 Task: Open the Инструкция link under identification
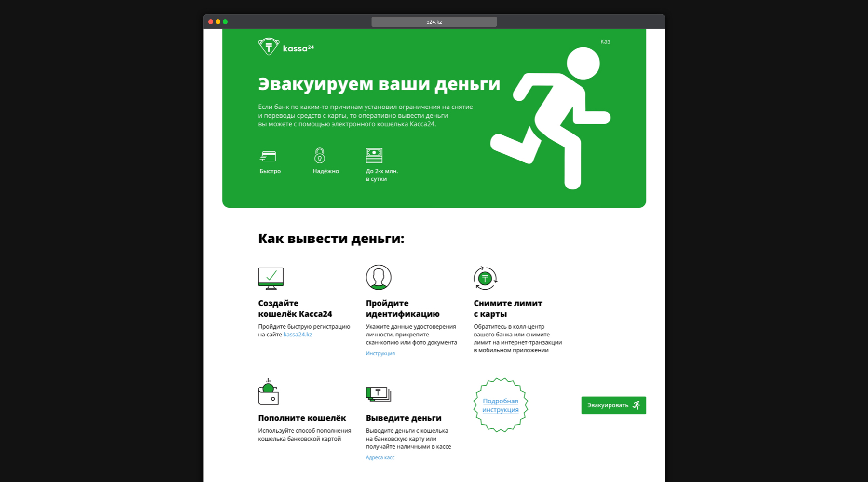tap(380, 353)
